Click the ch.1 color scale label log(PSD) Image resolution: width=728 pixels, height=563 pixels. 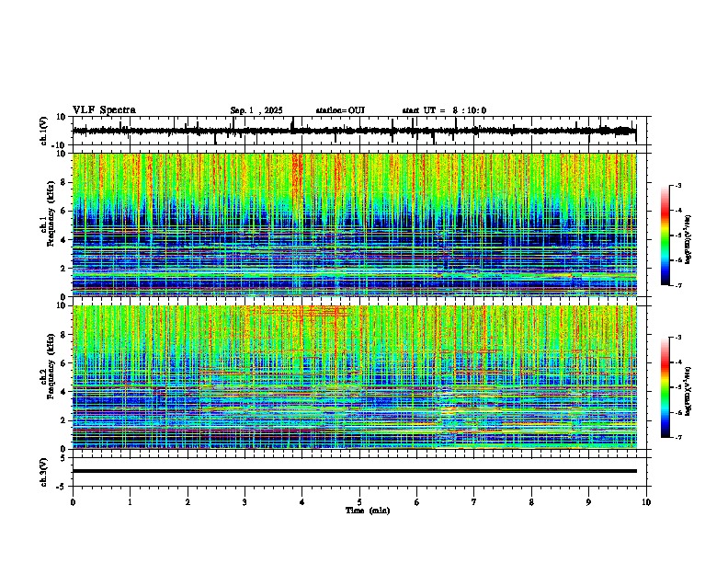[688, 240]
